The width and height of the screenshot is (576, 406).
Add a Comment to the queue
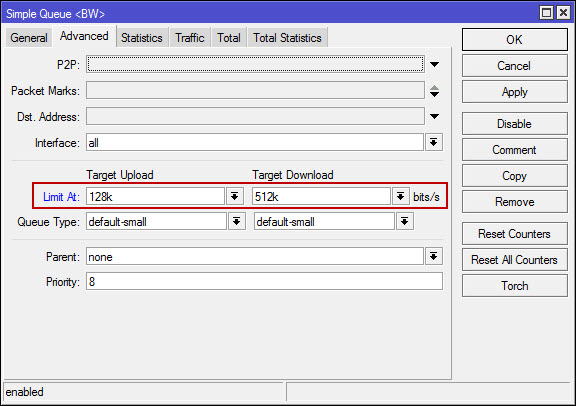pos(514,150)
